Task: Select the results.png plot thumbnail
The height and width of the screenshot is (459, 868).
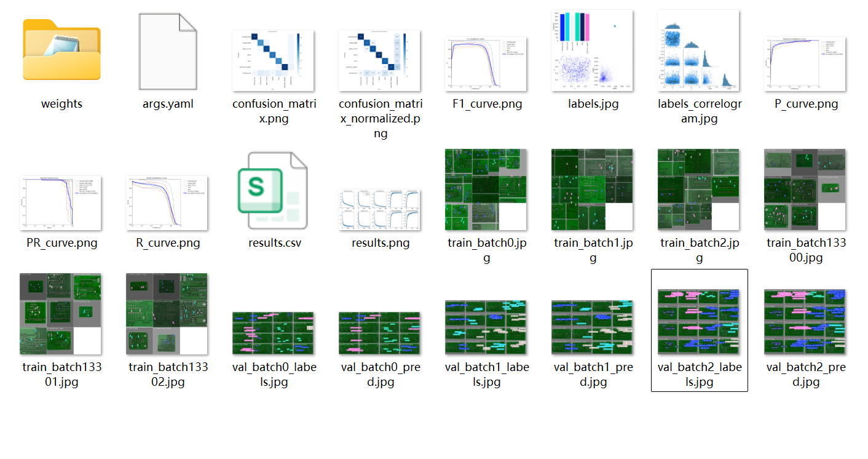Action: click(379, 210)
